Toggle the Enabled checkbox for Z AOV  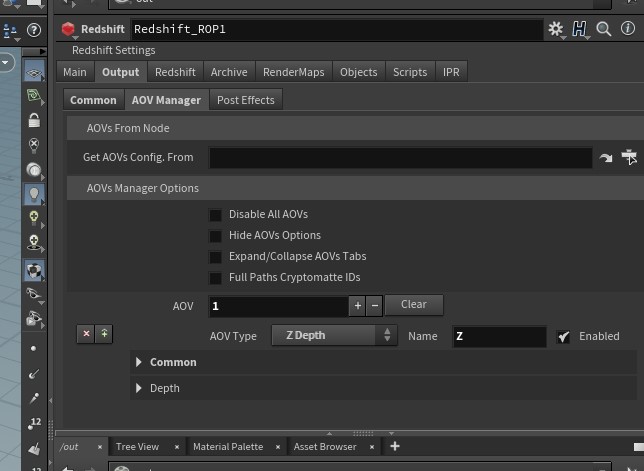tap(564, 337)
